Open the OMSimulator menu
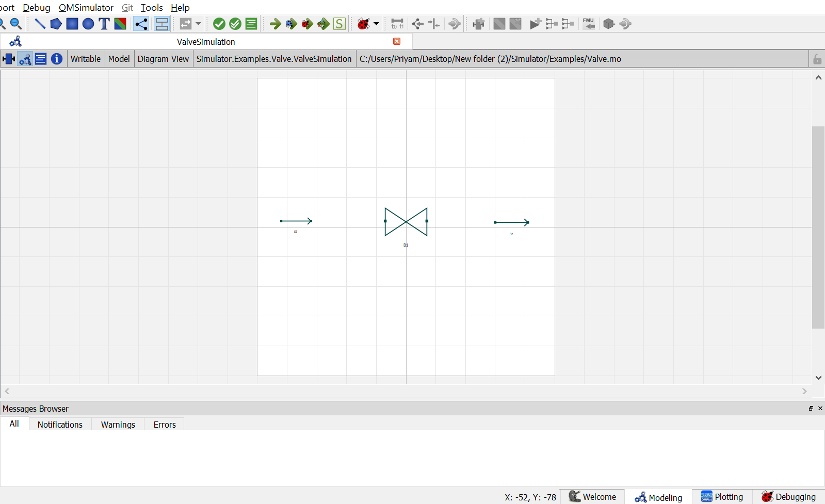 pos(86,8)
